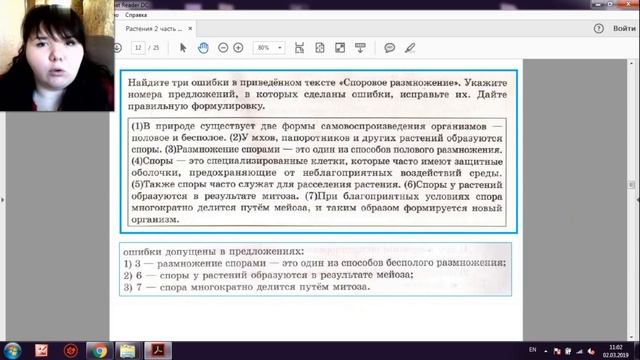The width and height of the screenshot is (640, 360).
Task: Switch to the Растения 2 часть tab
Action: coord(153,29)
